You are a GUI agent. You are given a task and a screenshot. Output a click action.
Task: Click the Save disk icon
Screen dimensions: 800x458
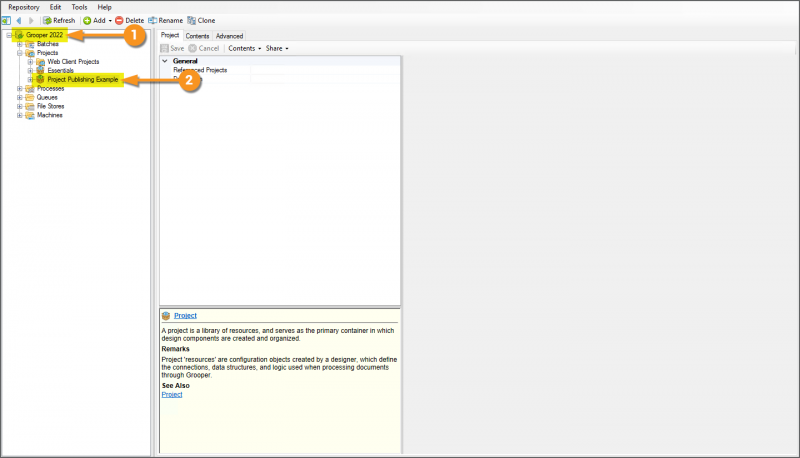(164, 48)
